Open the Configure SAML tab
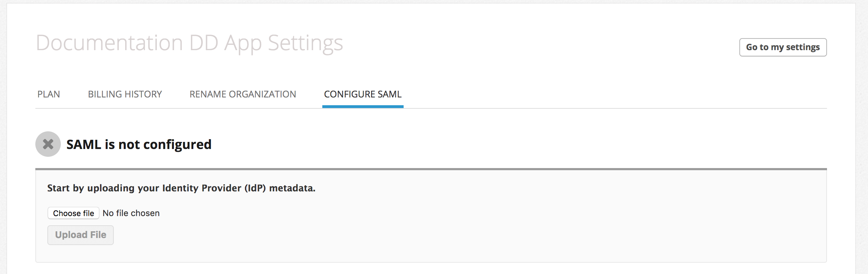Viewport: 868px width, 274px height. (x=363, y=94)
